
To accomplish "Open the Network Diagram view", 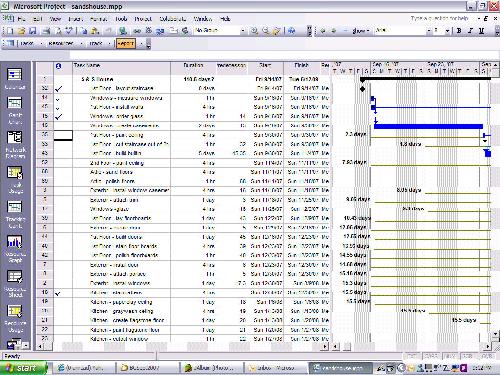I will (x=15, y=145).
